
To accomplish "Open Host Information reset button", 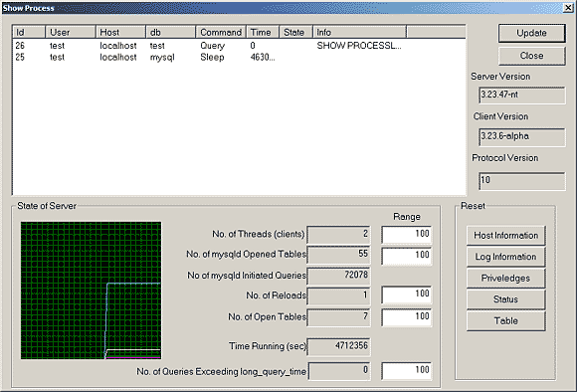I will click(x=505, y=235).
